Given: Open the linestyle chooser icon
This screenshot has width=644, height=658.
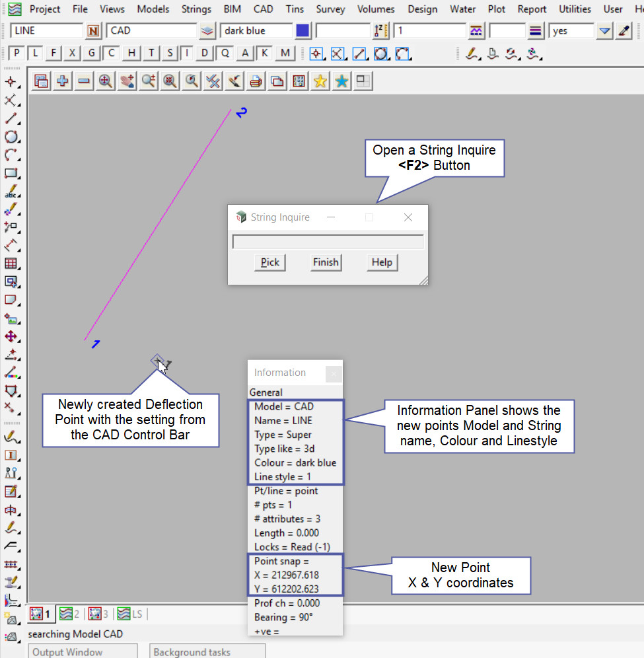Looking at the screenshot, I should pyautogui.click(x=475, y=31).
